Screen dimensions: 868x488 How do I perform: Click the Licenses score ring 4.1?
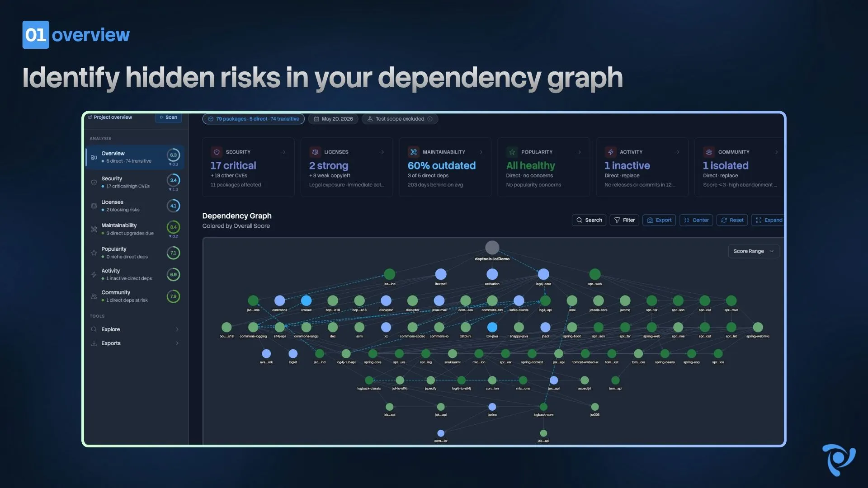(x=174, y=206)
